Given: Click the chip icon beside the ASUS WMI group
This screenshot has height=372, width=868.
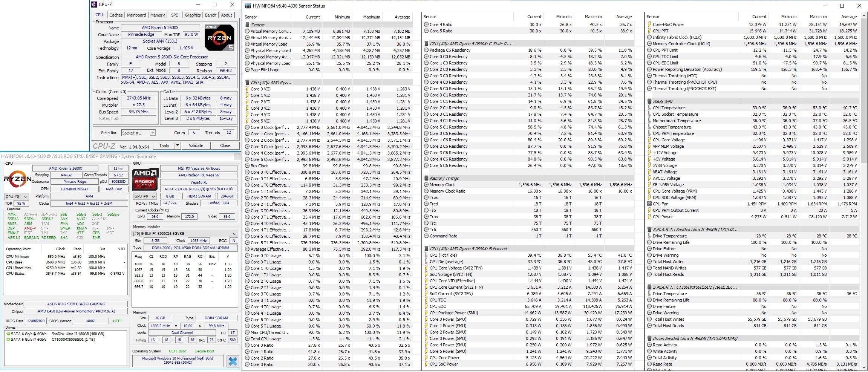Looking at the screenshot, I should pos(649,101).
